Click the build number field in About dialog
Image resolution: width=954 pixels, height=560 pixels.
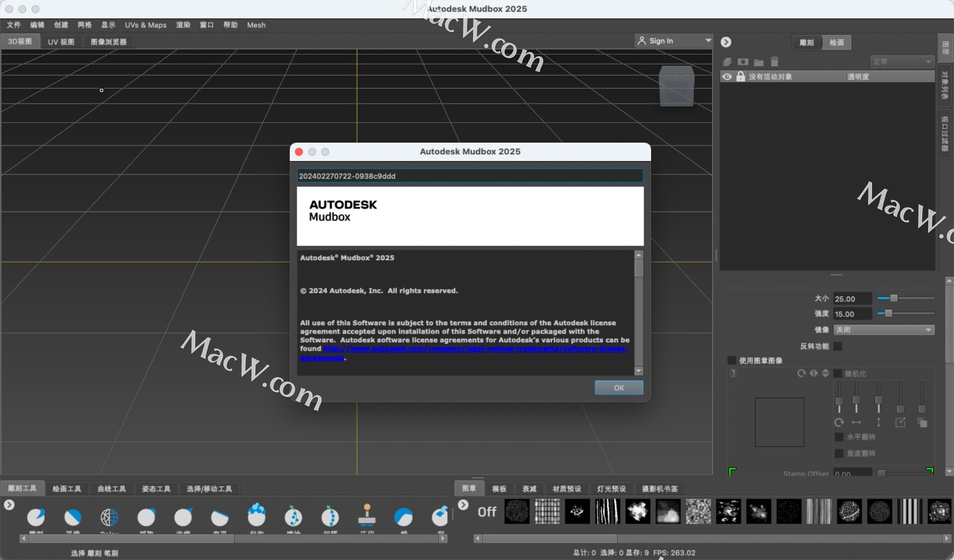point(470,176)
